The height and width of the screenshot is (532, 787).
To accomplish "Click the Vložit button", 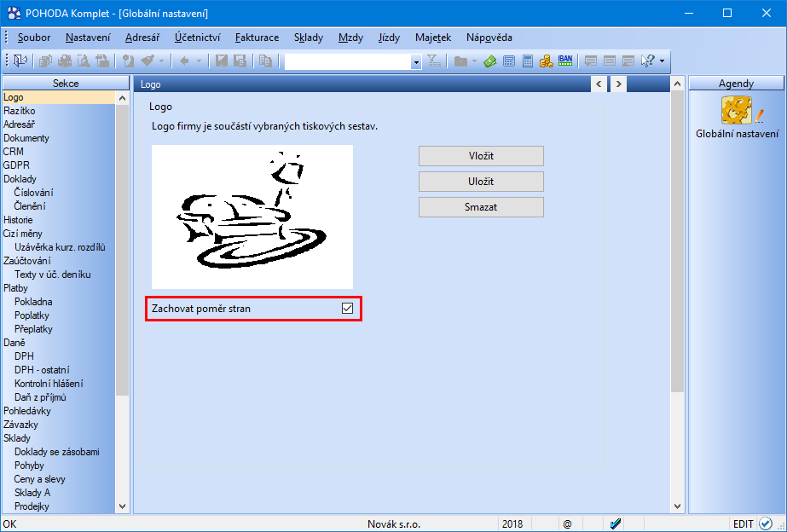I will (x=482, y=156).
